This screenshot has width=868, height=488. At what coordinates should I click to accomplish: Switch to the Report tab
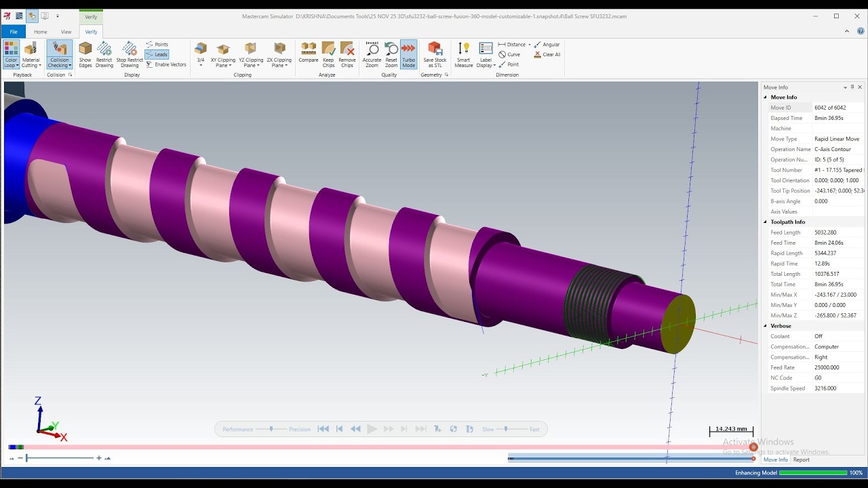pyautogui.click(x=802, y=460)
